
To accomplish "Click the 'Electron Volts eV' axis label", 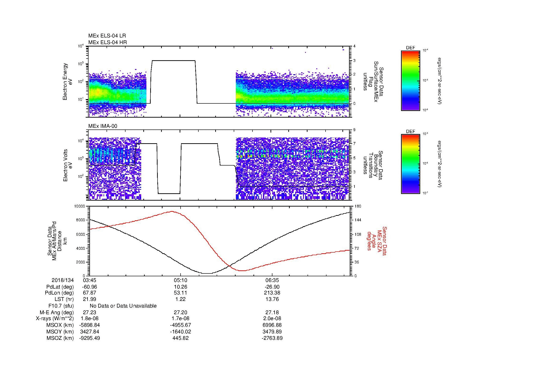I will pyautogui.click(x=68, y=165).
